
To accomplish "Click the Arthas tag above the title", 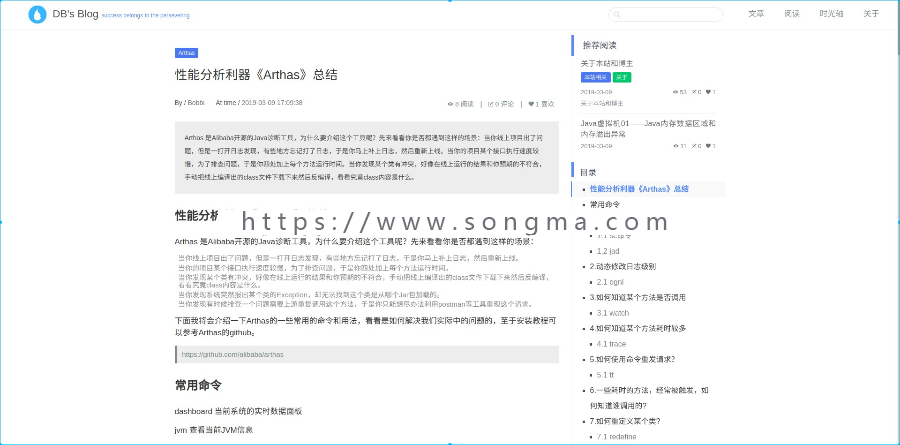I will tap(186, 53).
